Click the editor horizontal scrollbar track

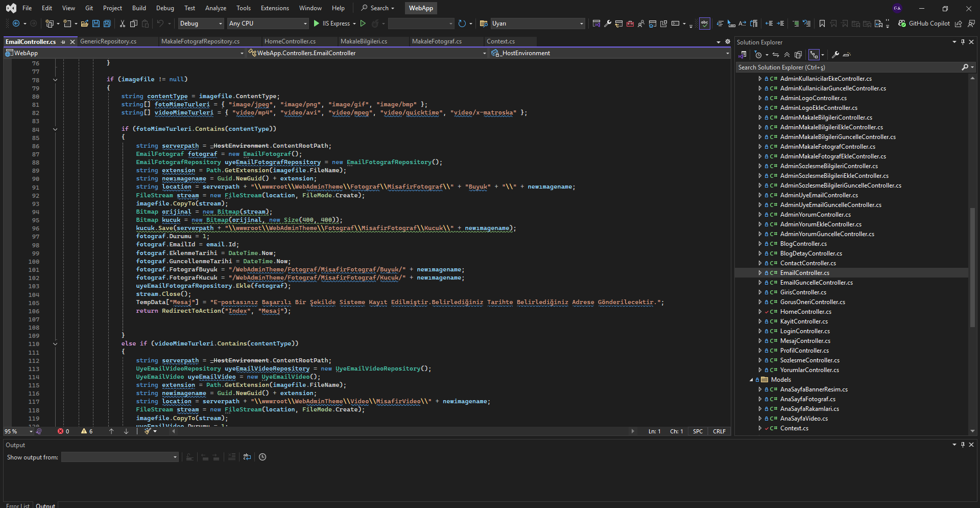coord(402,431)
